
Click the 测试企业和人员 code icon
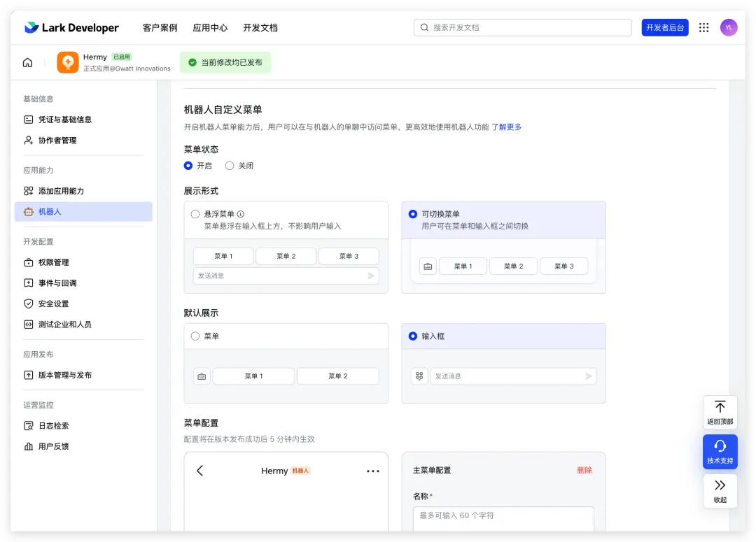tap(29, 325)
